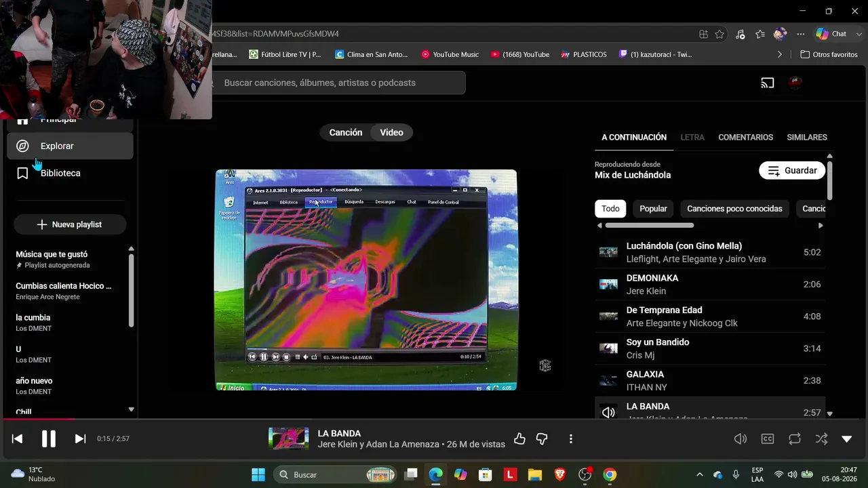Create a new playlist with Nueva playlist
Screen dimensions: 868x488
70,224
